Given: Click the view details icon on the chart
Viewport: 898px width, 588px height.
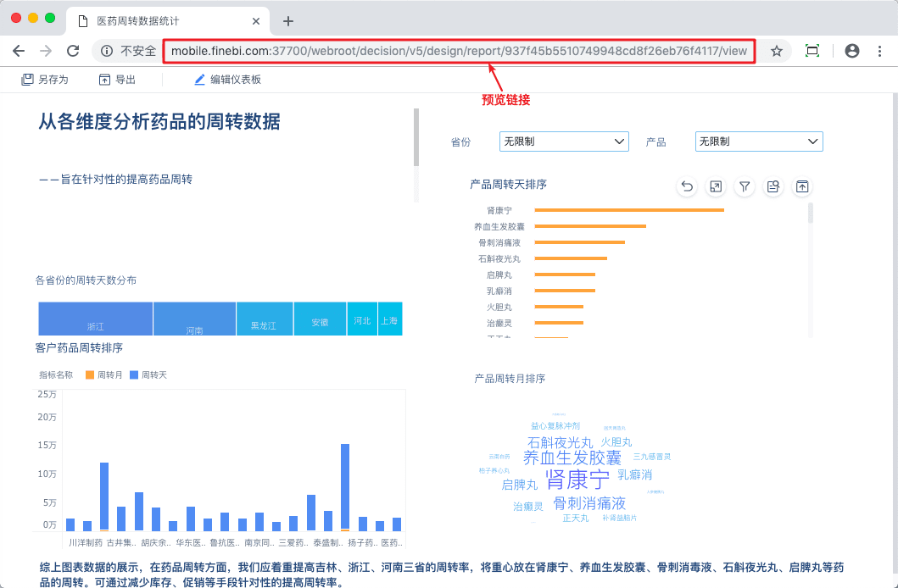Looking at the screenshot, I should (773, 186).
